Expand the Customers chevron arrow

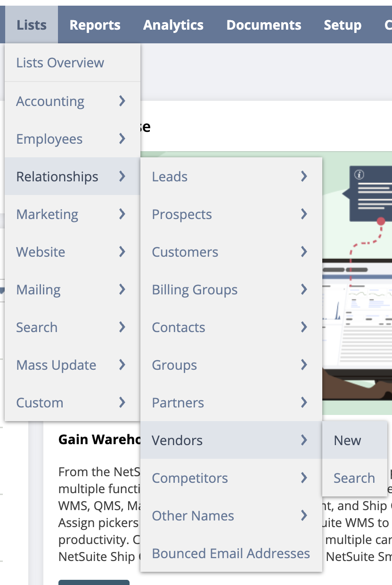tap(304, 252)
